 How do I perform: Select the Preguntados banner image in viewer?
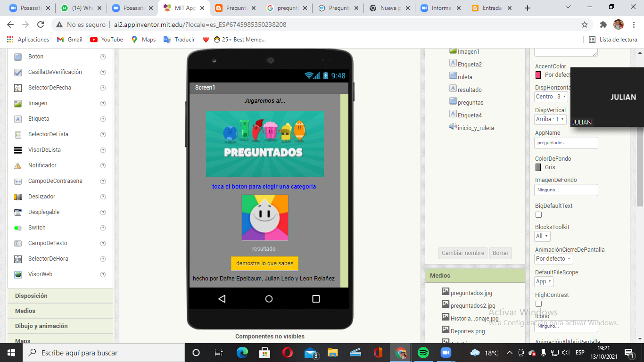265,144
